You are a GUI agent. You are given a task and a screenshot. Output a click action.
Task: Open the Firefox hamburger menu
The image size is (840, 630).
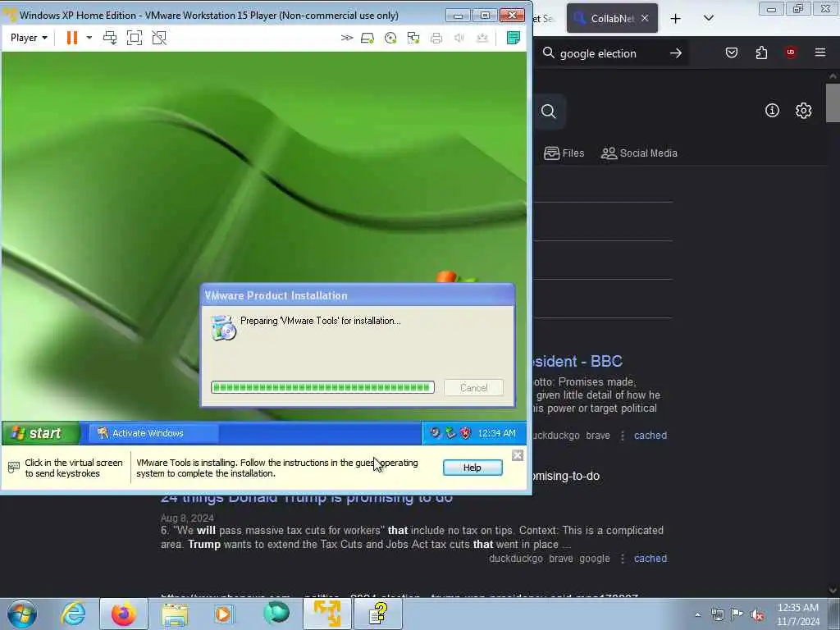click(820, 52)
